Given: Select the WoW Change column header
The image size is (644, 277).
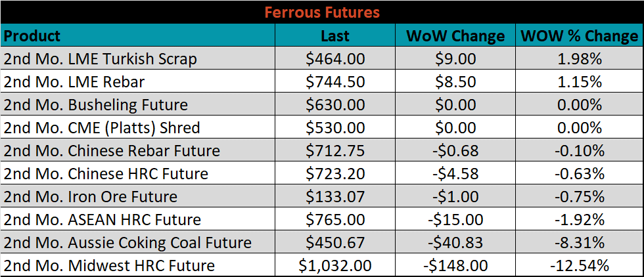Looking at the screenshot, I should [455, 35].
